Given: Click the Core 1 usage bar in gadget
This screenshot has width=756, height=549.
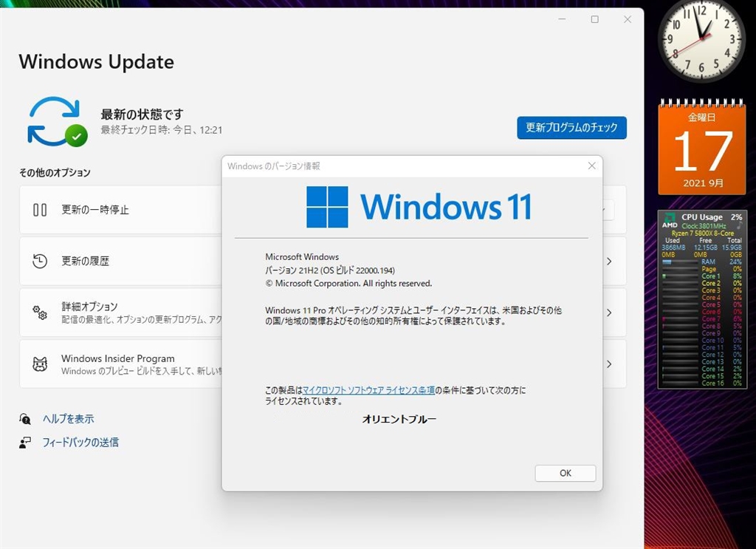Looking at the screenshot, I should point(680,276).
